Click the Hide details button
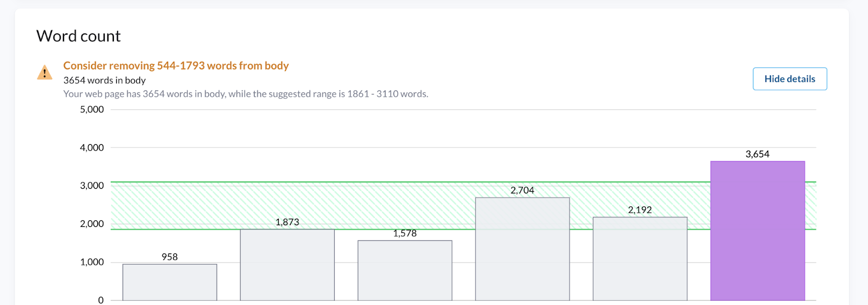This screenshot has height=305, width=868. pyautogui.click(x=790, y=79)
